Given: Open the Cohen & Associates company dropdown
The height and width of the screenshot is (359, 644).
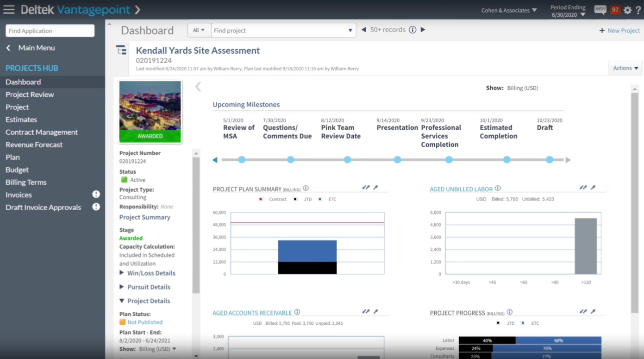Looking at the screenshot, I should pyautogui.click(x=509, y=10).
